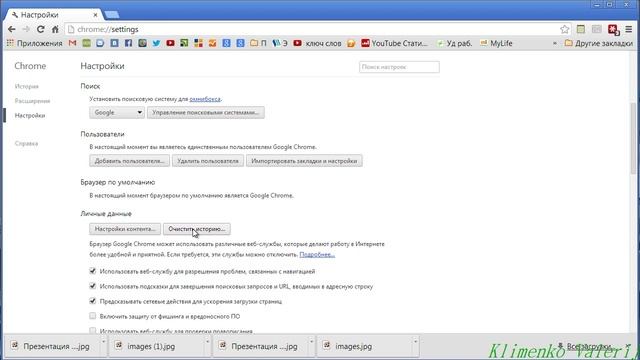Open Справка in the Chrome sidebar
Viewport: 640px width, 360px height.
[26, 143]
